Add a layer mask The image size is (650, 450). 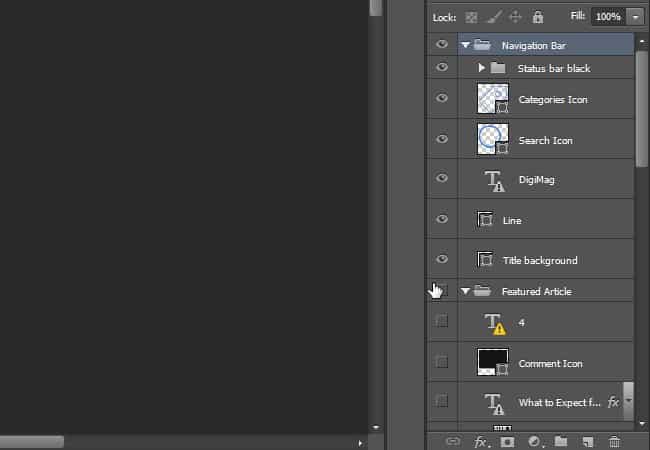click(x=507, y=442)
